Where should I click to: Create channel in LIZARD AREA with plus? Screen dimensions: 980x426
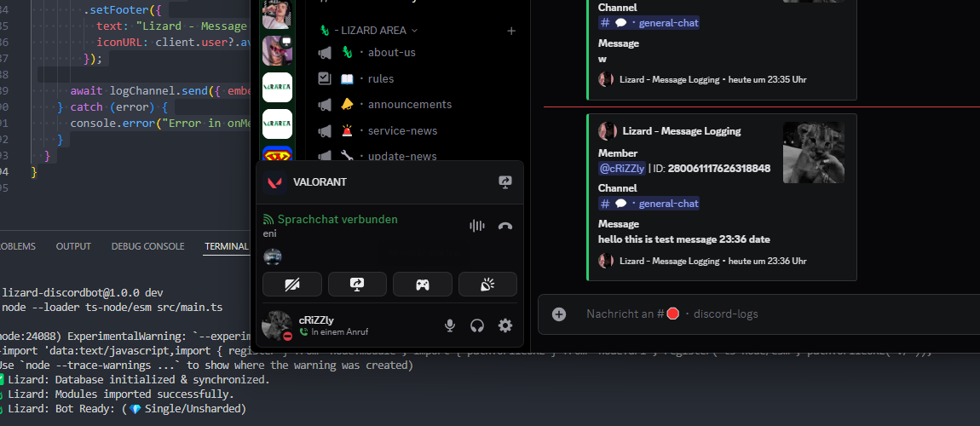coord(510,31)
